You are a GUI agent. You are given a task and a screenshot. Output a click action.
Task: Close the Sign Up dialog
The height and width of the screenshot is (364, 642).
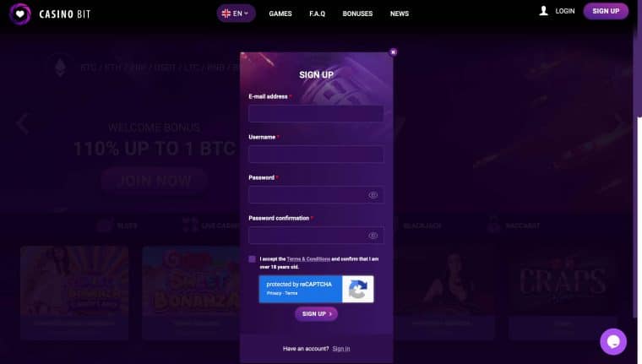tap(393, 52)
